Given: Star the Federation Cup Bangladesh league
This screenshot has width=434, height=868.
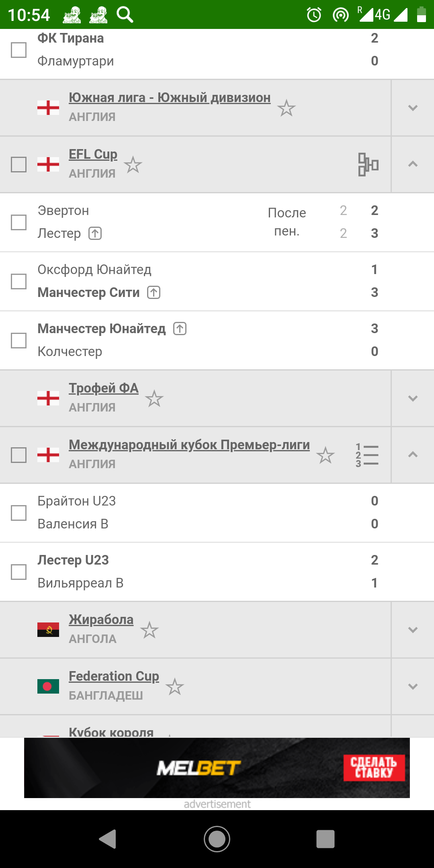Looking at the screenshot, I should tap(175, 687).
